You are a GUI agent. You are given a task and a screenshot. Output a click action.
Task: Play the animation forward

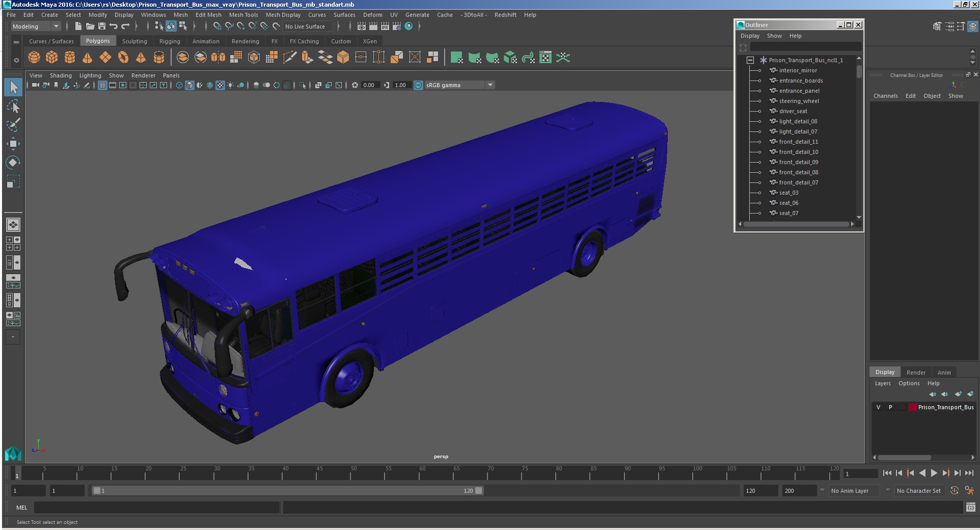coord(934,473)
